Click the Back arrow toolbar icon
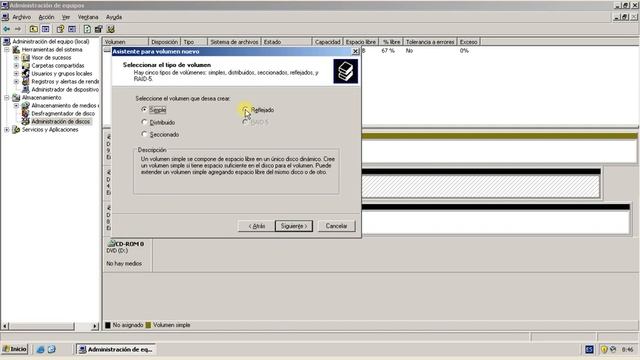 [x=7, y=29]
